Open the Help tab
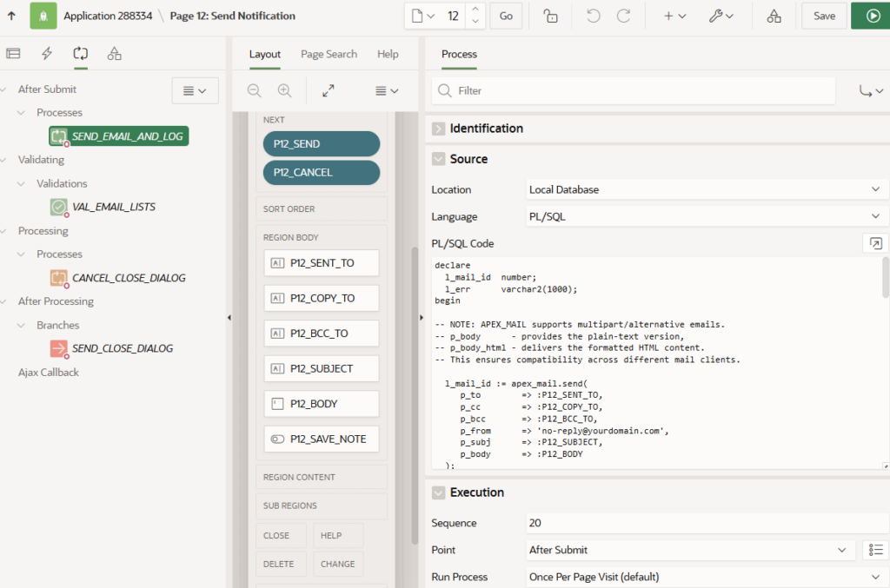This screenshot has height=588, width=890. [x=388, y=54]
